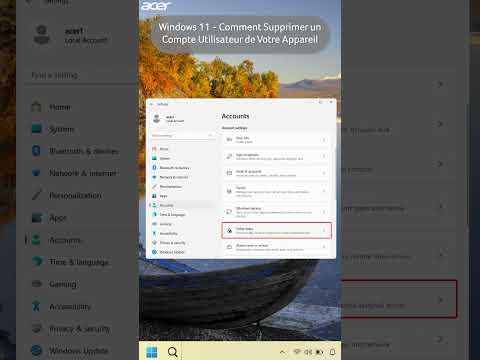Screen dimensions: 480x360
Task: Open highlighted Other users row
Action: click(x=276, y=230)
